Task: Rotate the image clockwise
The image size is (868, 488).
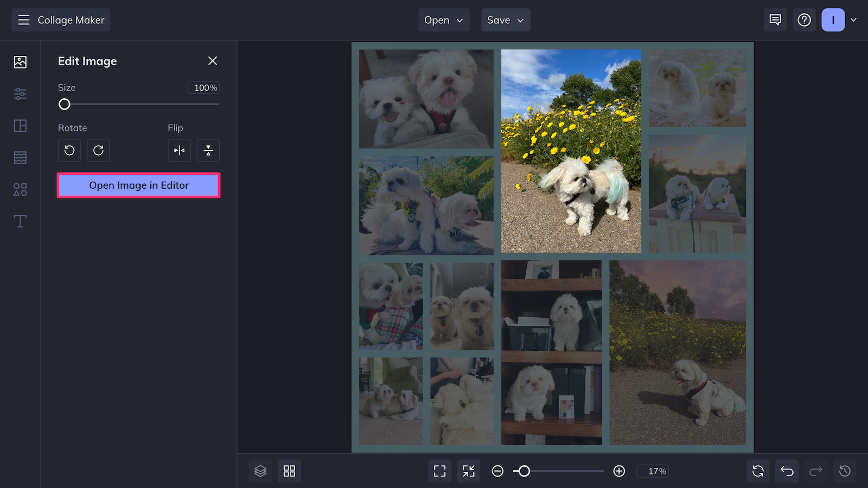Action: 98,150
